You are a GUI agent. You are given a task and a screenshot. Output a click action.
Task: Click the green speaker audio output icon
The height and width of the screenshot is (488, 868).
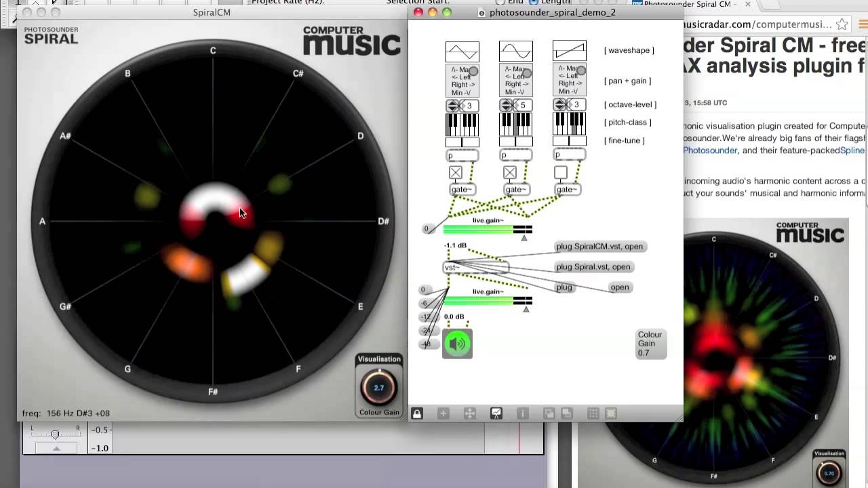coord(458,344)
